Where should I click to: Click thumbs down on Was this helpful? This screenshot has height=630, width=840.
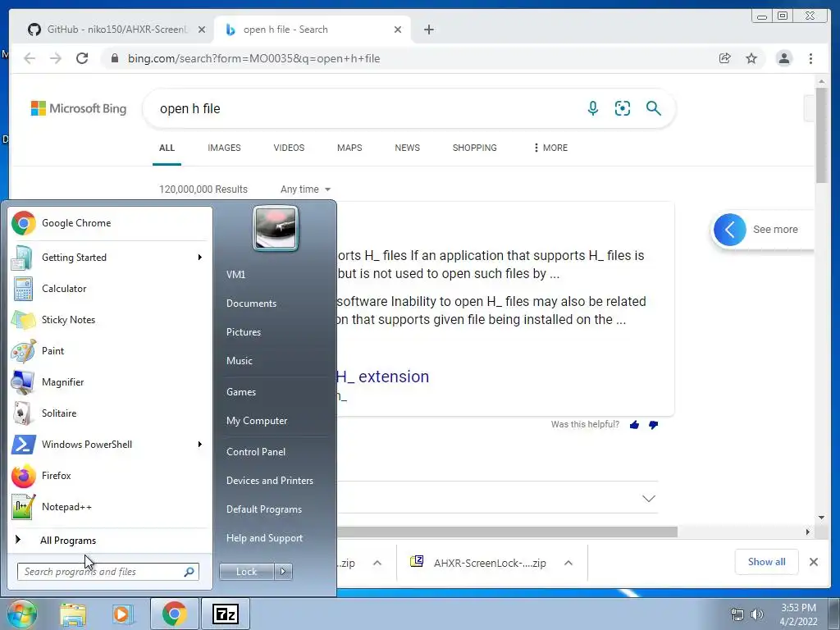tap(653, 425)
